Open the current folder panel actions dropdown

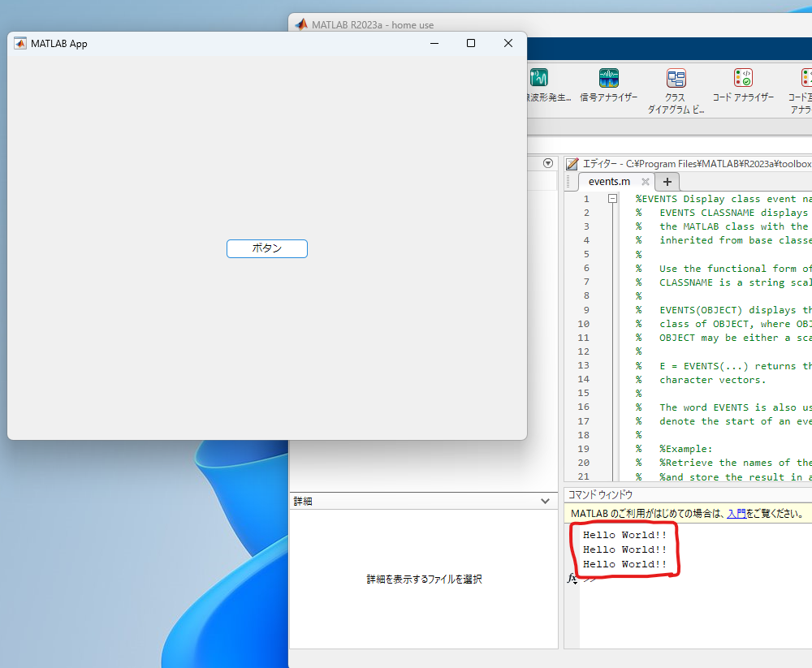tap(548, 163)
